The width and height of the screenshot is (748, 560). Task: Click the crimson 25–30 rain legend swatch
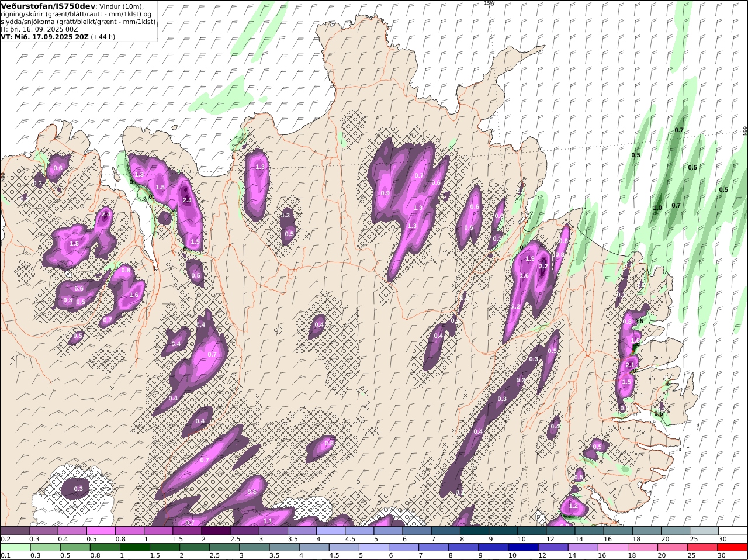[x=702, y=547]
